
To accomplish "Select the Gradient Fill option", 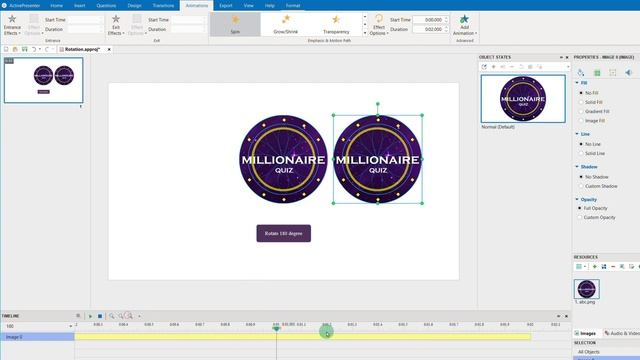I will click(x=594, y=111).
